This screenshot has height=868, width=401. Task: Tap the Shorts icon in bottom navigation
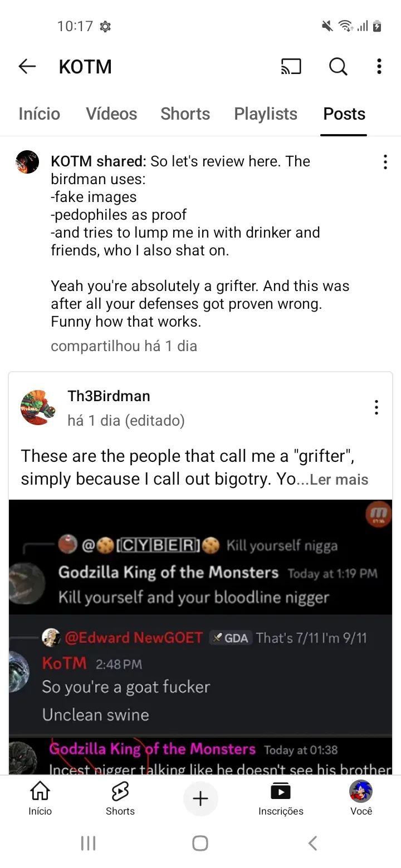click(120, 798)
